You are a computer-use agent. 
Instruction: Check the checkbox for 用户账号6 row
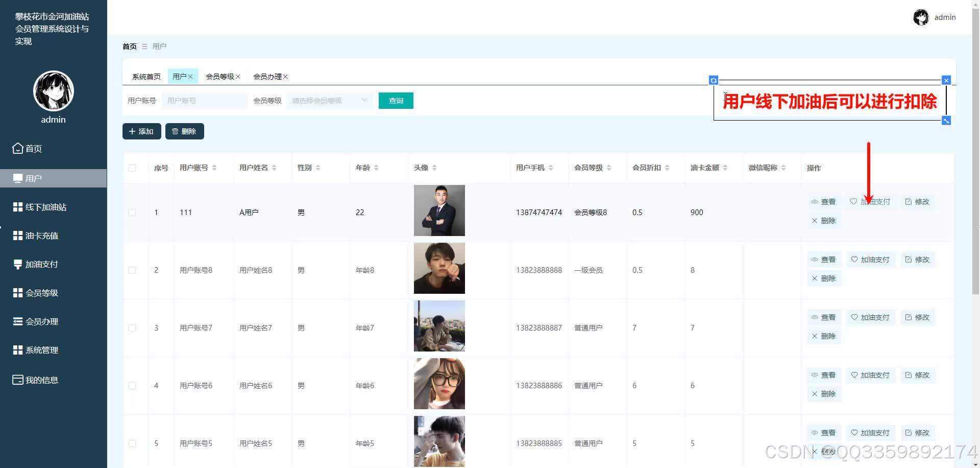tap(132, 386)
